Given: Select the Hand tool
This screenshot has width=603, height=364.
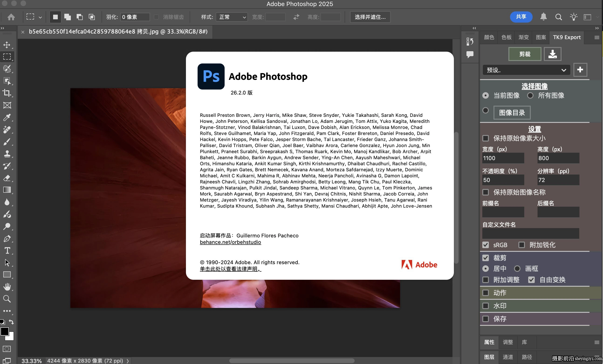Looking at the screenshot, I should [7, 287].
